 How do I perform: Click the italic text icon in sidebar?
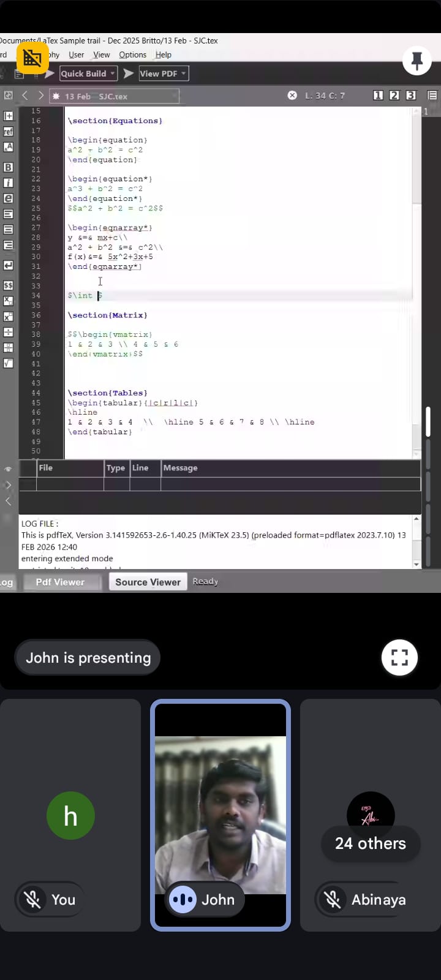click(x=8, y=183)
